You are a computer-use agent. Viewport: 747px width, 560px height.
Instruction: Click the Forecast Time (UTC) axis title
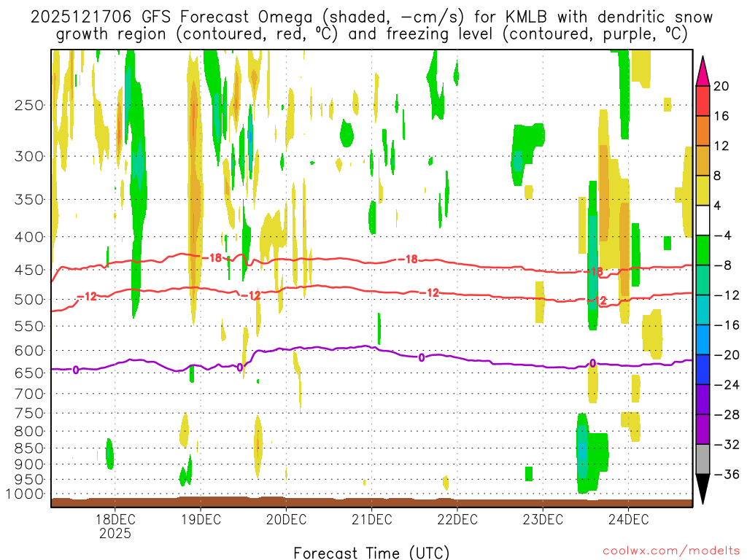(371, 552)
